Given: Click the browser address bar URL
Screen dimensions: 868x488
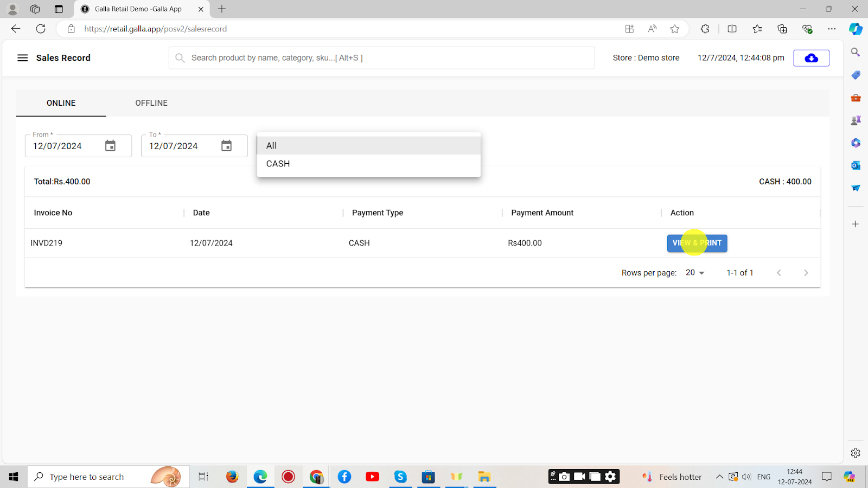Looking at the screenshot, I should click(x=156, y=29).
